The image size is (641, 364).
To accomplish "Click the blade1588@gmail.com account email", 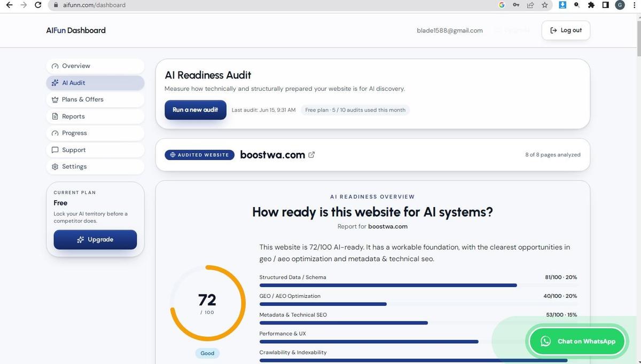I will [x=450, y=30].
